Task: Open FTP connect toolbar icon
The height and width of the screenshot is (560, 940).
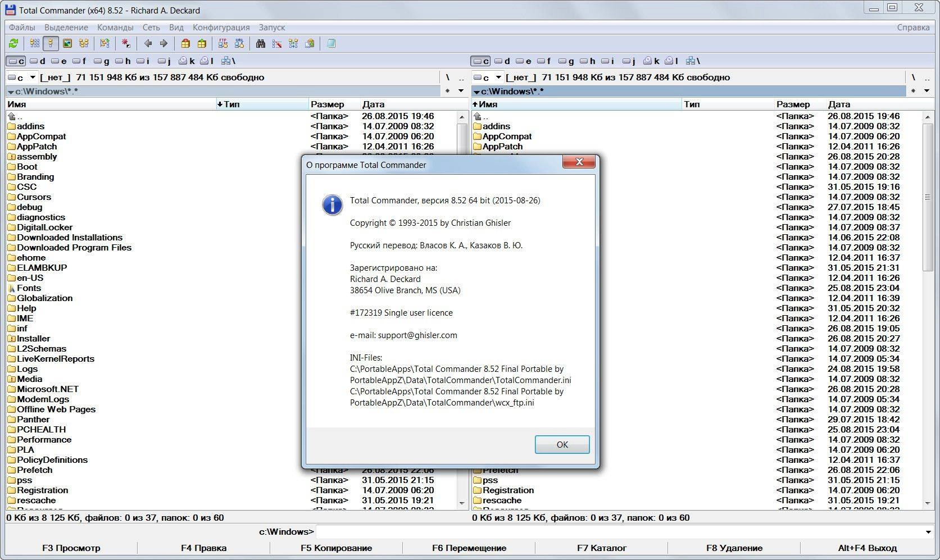Action: (223, 43)
